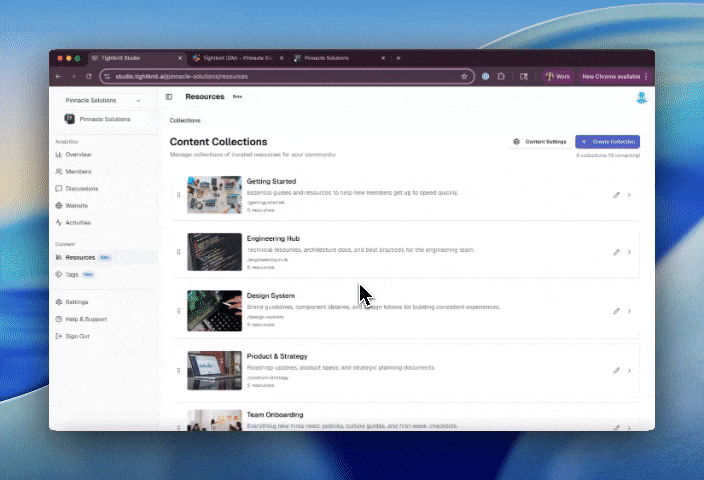Open Content Settings button
This screenshot has width=704, height=480.
coord(541,142)
